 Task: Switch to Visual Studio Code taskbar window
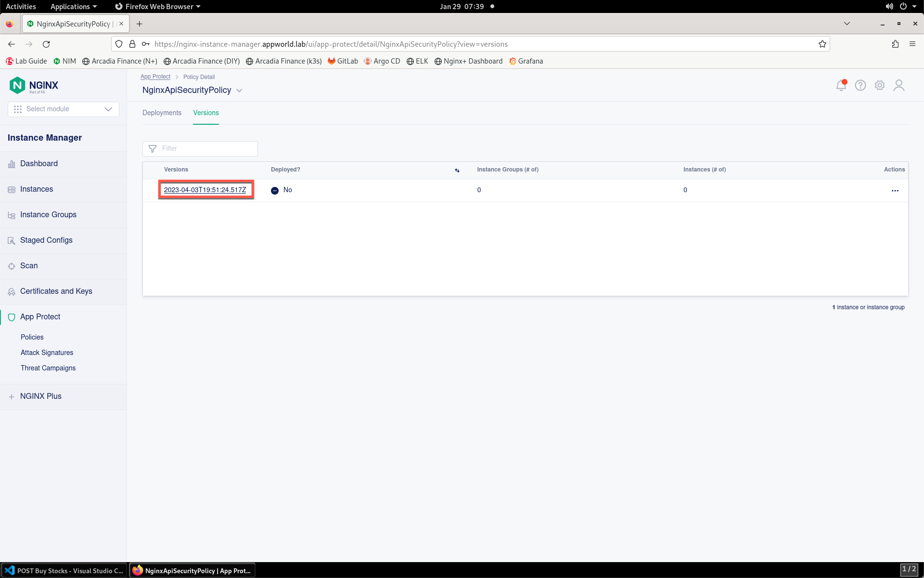[x=64, y=571]
